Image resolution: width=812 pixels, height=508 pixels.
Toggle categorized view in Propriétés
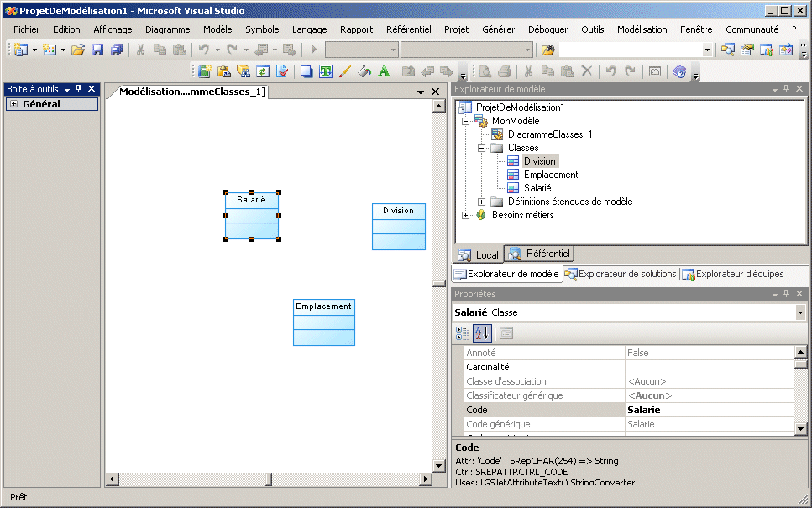point(463,333)
